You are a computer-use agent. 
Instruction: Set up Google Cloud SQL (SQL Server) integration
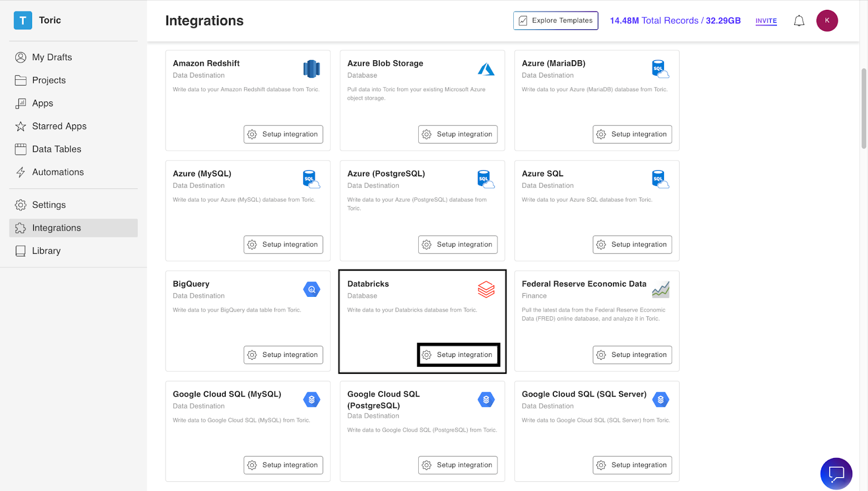(632, 465)
